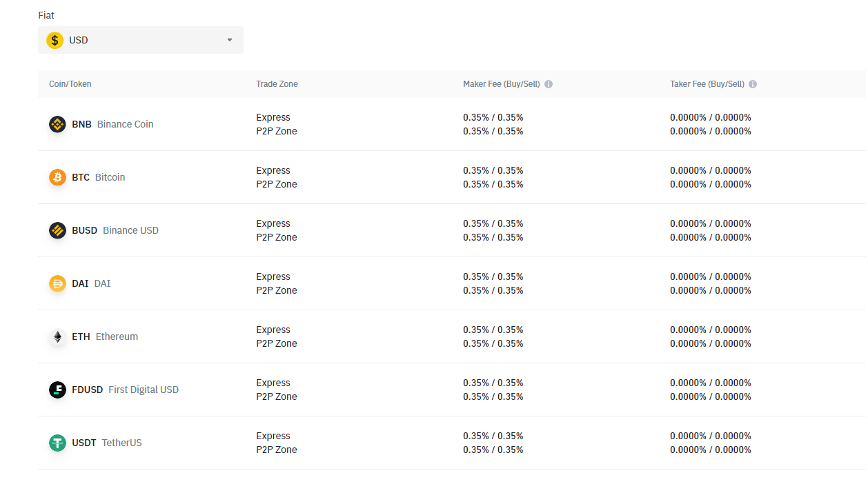Select Express trade zone in the Bitcoin row
This screenshot has height=484, width=868.
pos(273,170)
